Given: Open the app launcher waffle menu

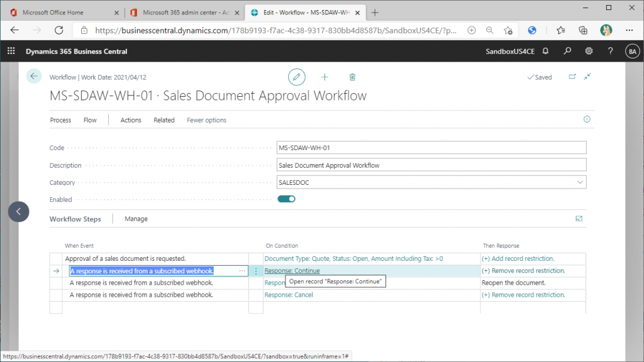Looking at the screenshot, I should tap(11, 51).
